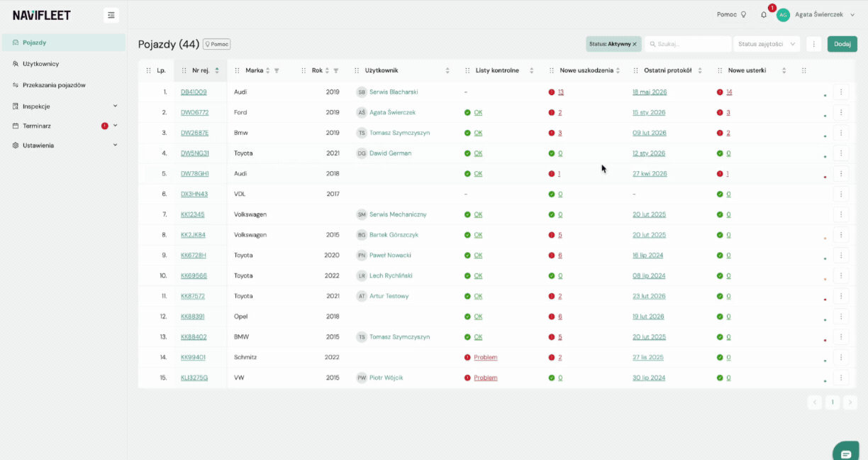The image size is (868, 460).
Task: Open Agata Świerczek user menu
Action: (x=817, y=14)
